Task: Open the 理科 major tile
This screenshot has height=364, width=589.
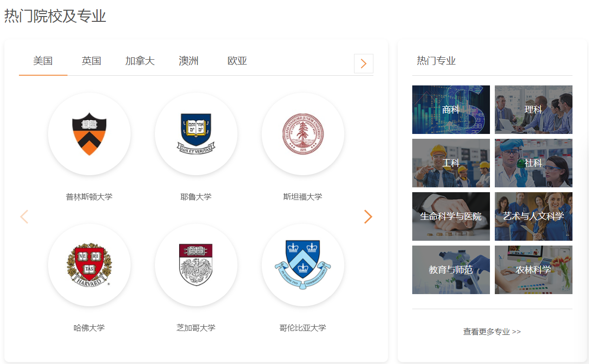Action: click(x=534, y=110)
